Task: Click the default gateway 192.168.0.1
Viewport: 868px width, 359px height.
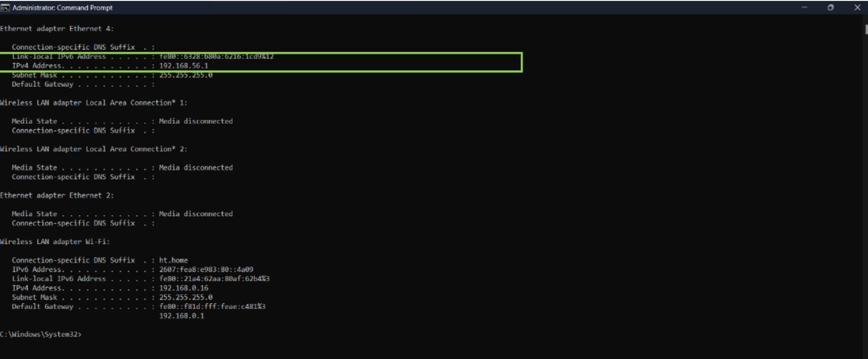Action: pyautogui.click(x=181, y=316)
